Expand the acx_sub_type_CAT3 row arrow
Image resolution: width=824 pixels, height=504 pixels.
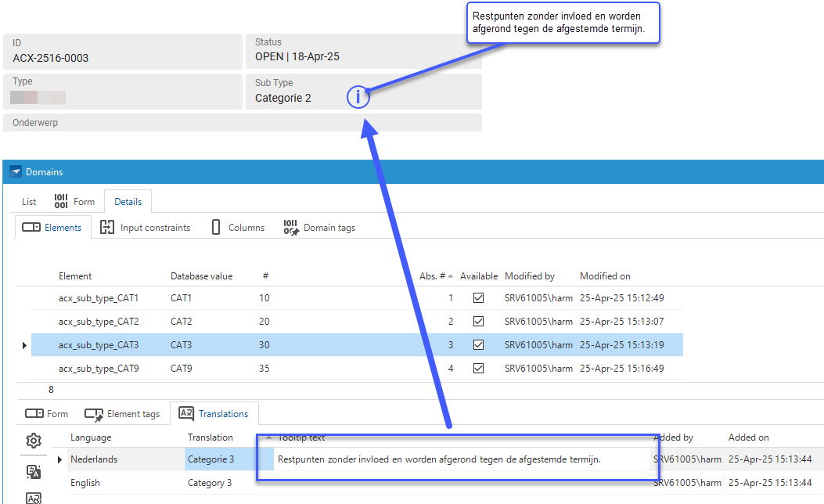pyautogui.click(x=24, y=345)
